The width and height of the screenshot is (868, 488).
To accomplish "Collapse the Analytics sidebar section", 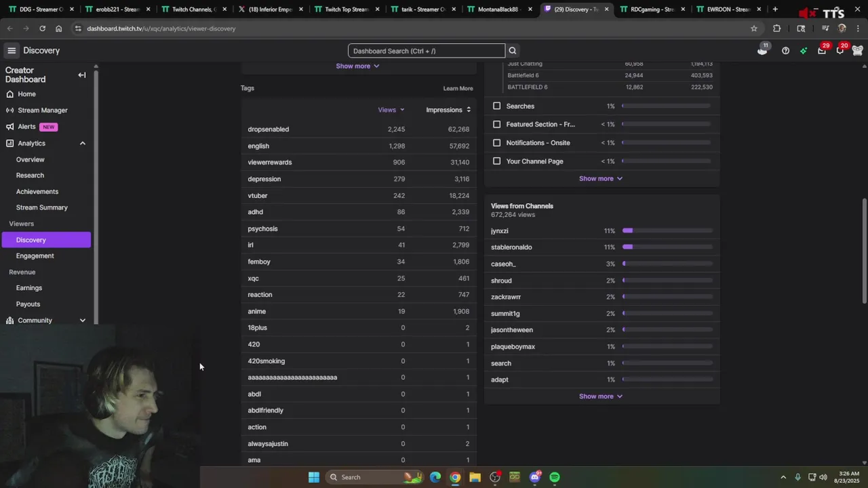I will [83, 144].
